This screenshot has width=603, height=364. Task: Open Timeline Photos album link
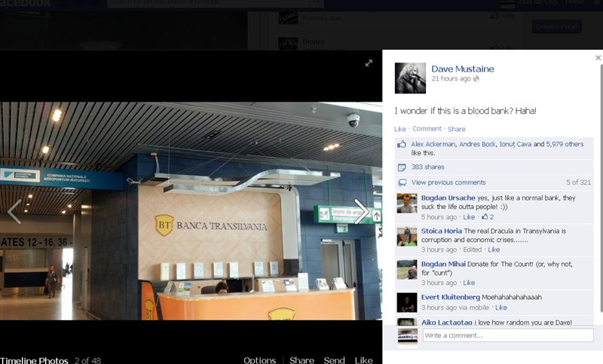point(34,360)
